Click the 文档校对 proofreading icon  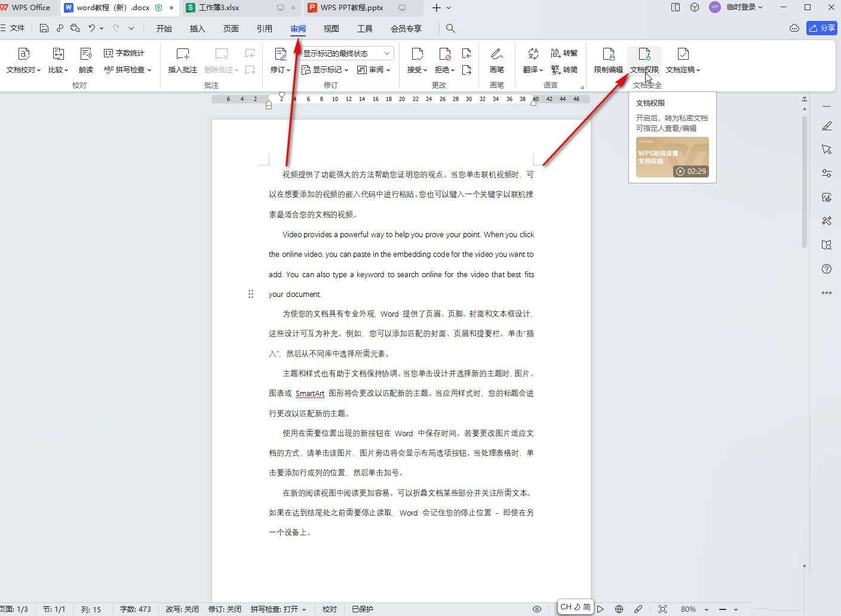click(x=23, y=54)
